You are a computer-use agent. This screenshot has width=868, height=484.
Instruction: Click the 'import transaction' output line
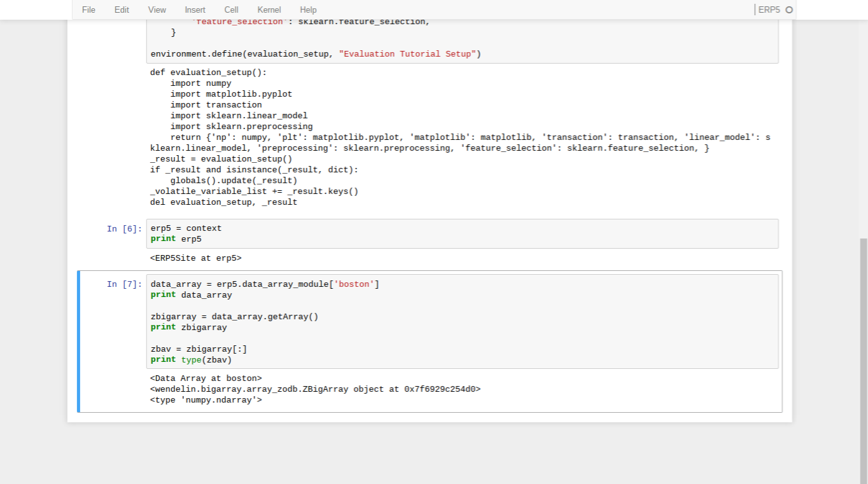pyautogui.click(x=216, y=105)
